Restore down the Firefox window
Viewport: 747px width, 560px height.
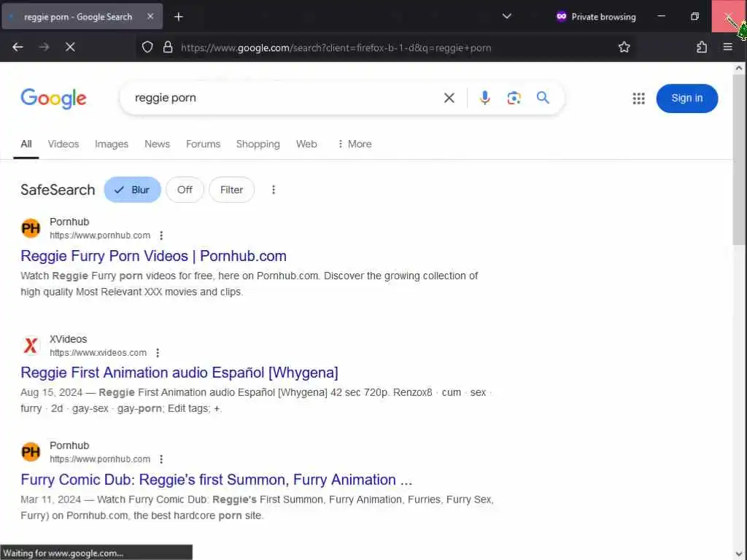coord(694,16)
